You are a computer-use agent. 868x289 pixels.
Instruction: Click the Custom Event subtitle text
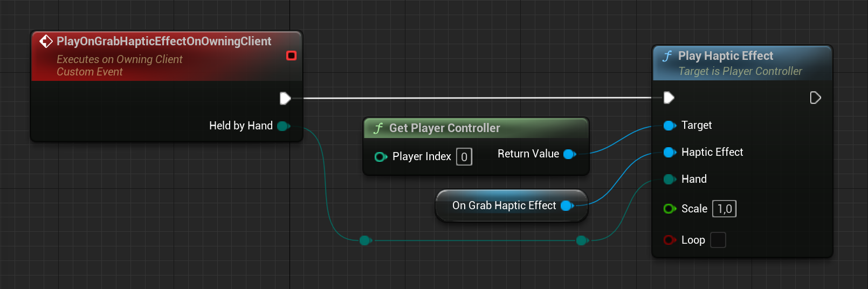89,72
